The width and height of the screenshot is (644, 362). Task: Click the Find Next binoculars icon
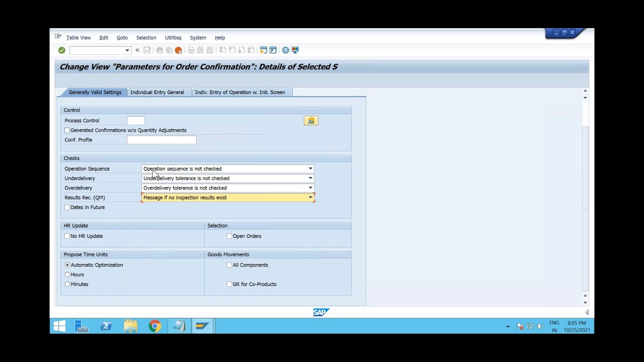coord(210,50)
